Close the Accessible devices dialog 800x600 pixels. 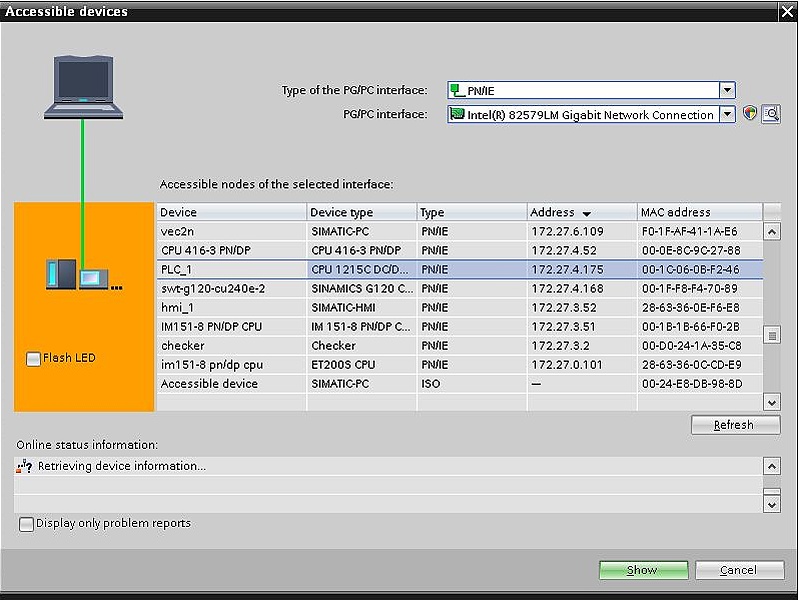point(788,11)
